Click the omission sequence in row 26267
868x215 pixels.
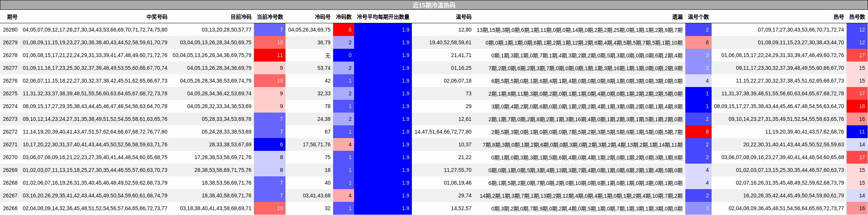pyautogui.click(x=581, y=195)
